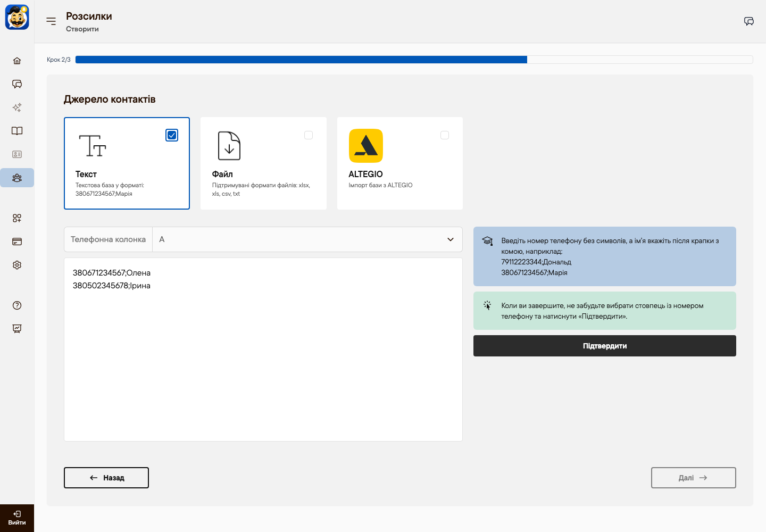Check the ALTEGIO source checkbox

click(445, 135)
